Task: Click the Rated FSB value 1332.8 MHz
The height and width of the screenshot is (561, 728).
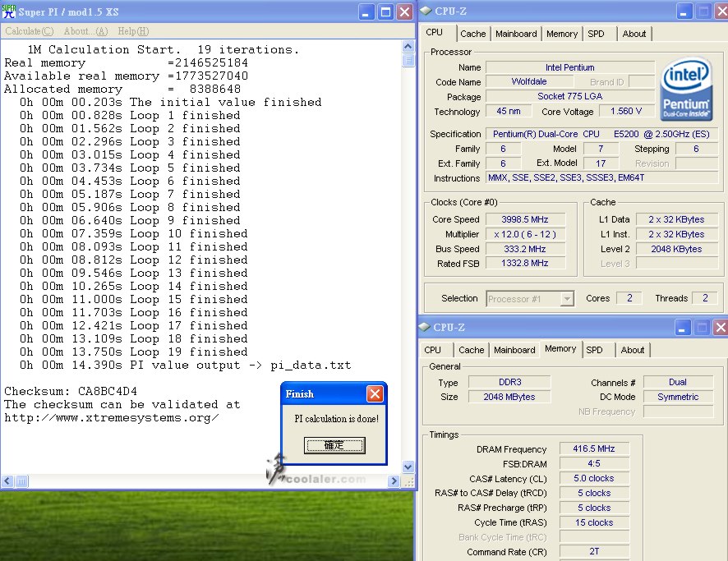Action: [x=525, y=263]
